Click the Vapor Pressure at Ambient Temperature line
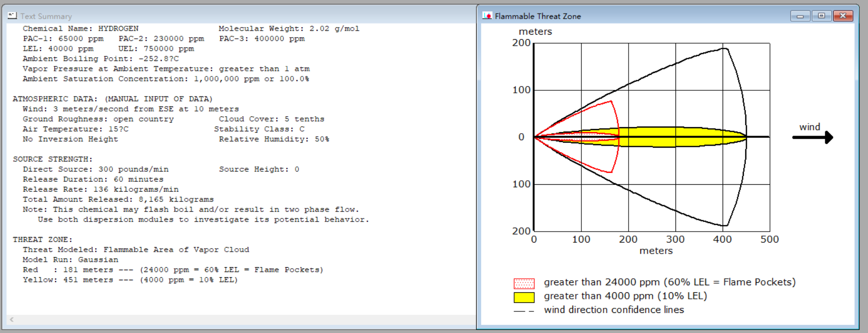The image size is (868, 333). click(x=166, y=69)
